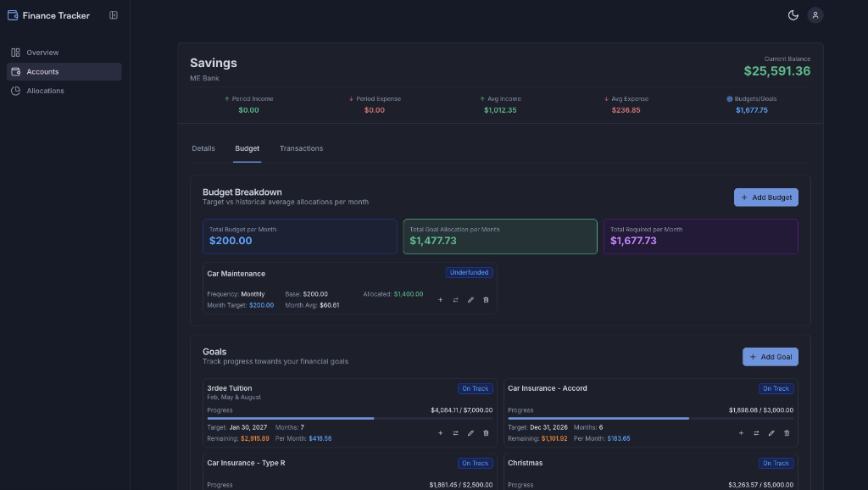
Task: Delete Car Maintenance with trash icon
Action: point(486,300)
